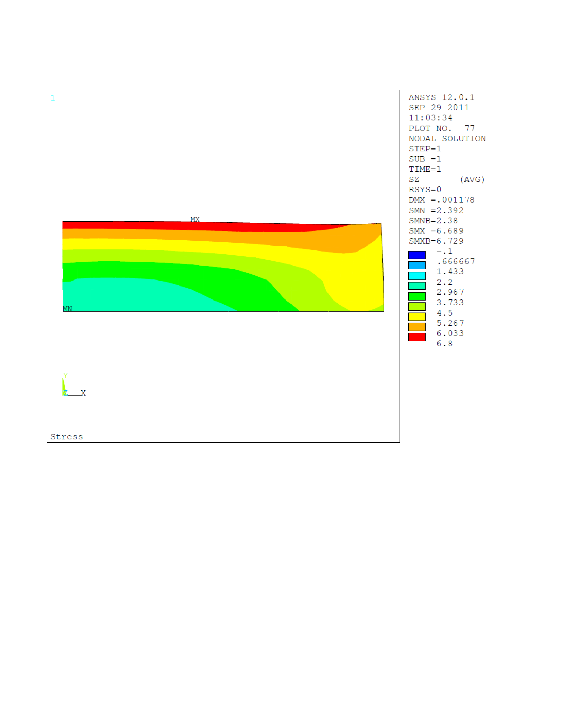This screenshot has width=563, height=728.
Task: Click the cyan 1.433 legend swatch
Action: click(x=417, y=276)
